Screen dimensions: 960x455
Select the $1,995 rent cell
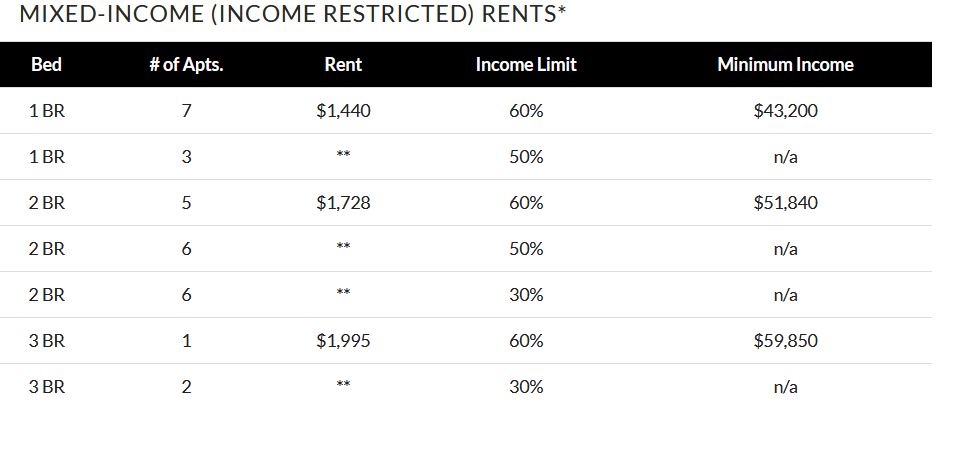point(343,341)
